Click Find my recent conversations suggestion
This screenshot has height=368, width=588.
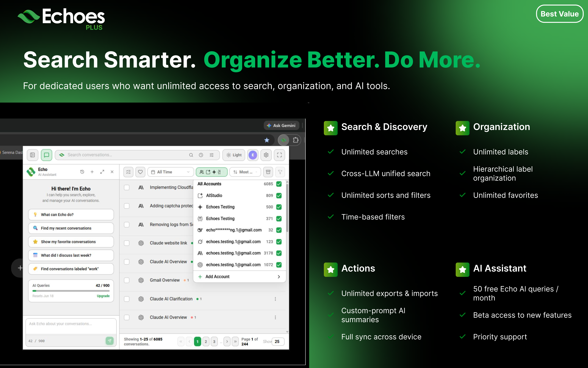tap(71, 228)
